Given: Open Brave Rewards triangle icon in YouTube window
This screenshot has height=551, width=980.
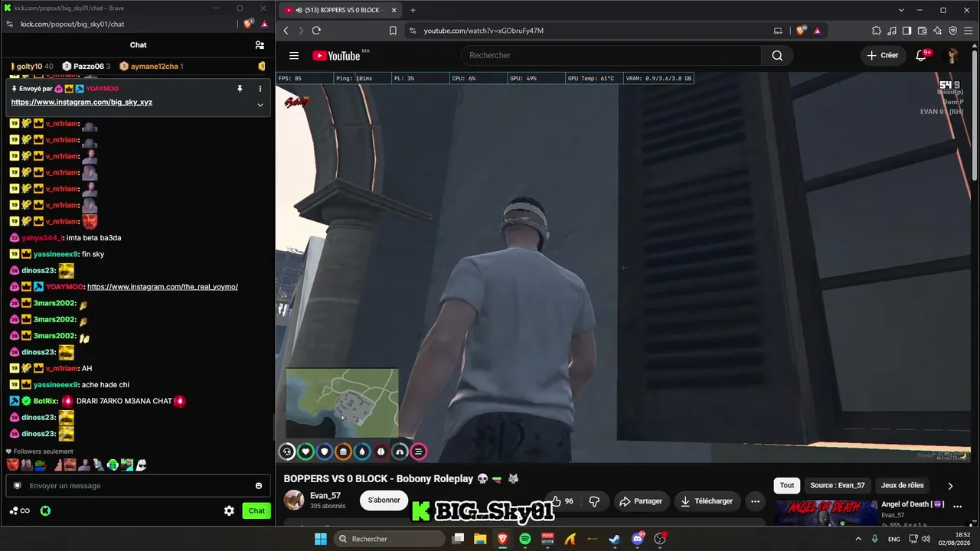Looking at the screenshot, I should click(x=817, y=31).
